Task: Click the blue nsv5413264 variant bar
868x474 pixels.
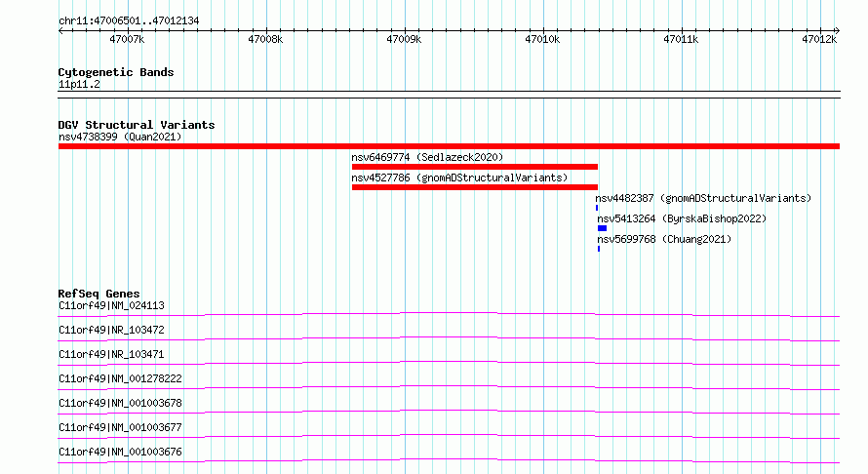Action: [x=603, y=228]
